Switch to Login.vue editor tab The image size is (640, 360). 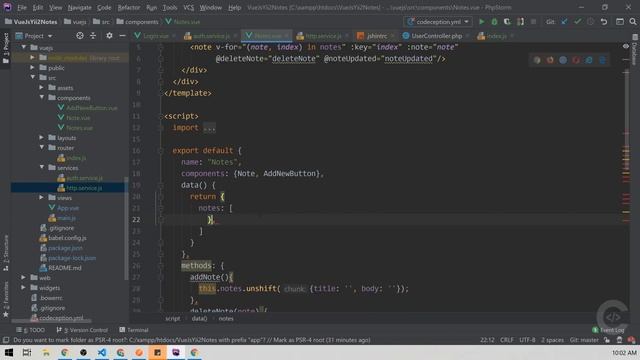click(x=155, y=36)
